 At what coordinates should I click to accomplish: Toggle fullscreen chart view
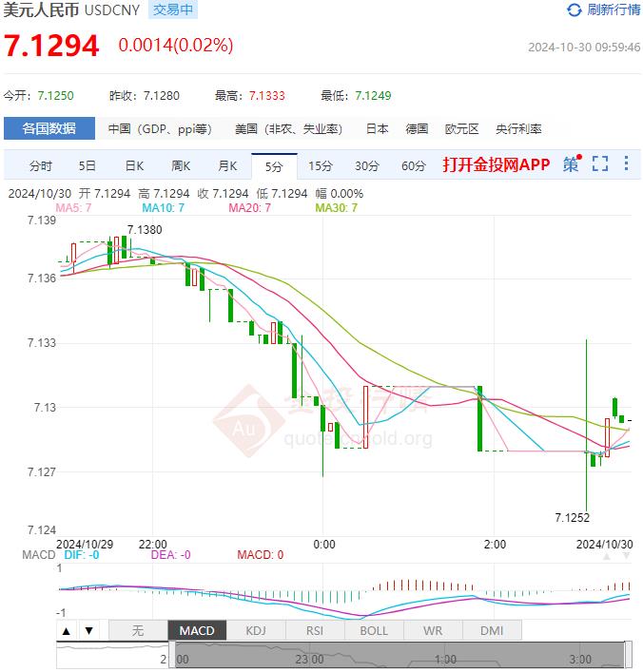point(599,164)
